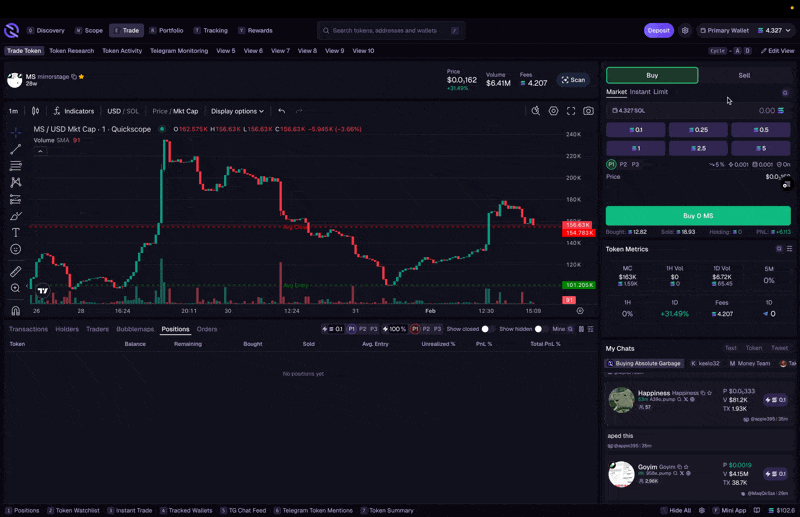The image size is (800, 517).
Task: Open the Sell tab in trade panel
Action: pyautogui.click(x=744, y=76)
